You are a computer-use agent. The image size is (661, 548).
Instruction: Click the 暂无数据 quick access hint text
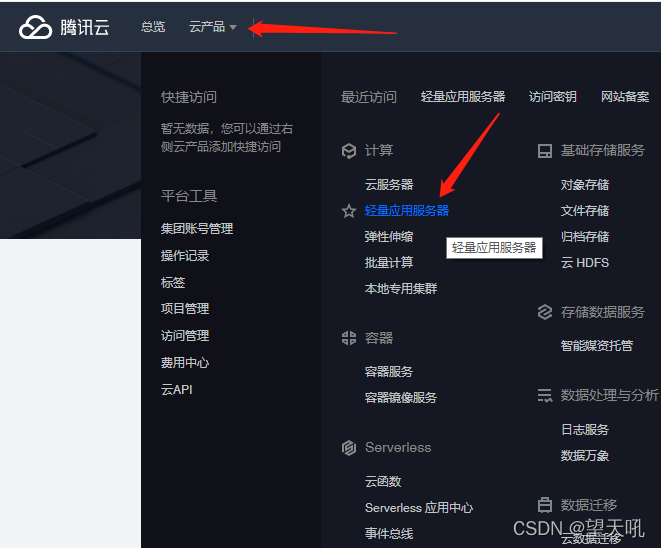(227, 137)
